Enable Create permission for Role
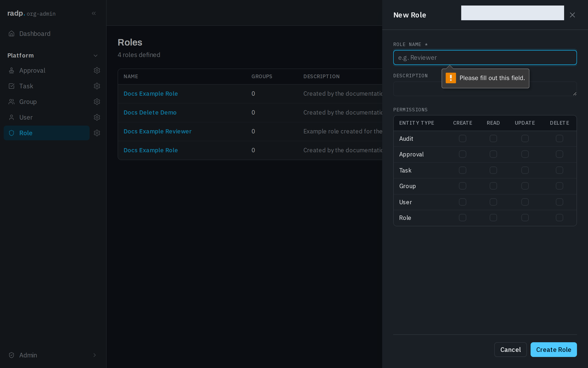The image size is (588, 368). (x=462, y=218)
